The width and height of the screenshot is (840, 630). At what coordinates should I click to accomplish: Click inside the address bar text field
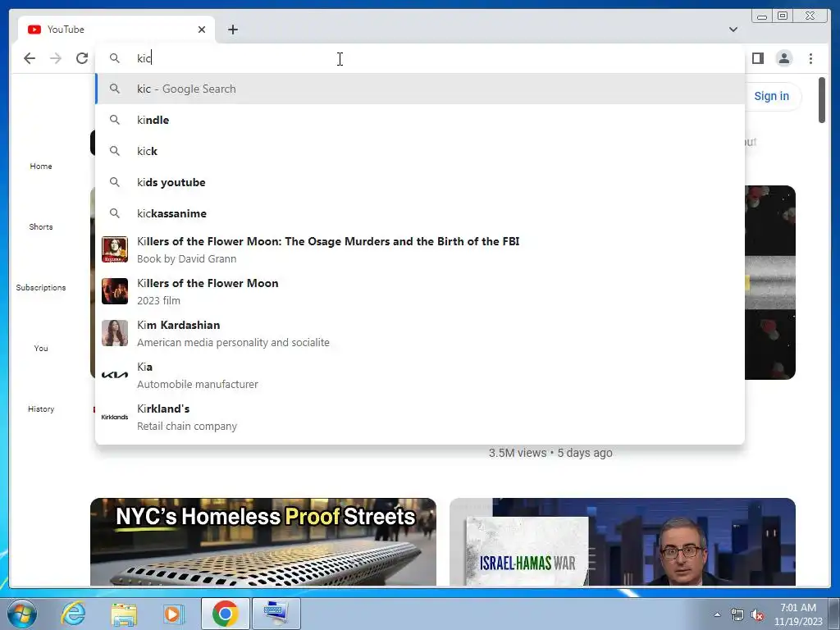click(420, 58)
